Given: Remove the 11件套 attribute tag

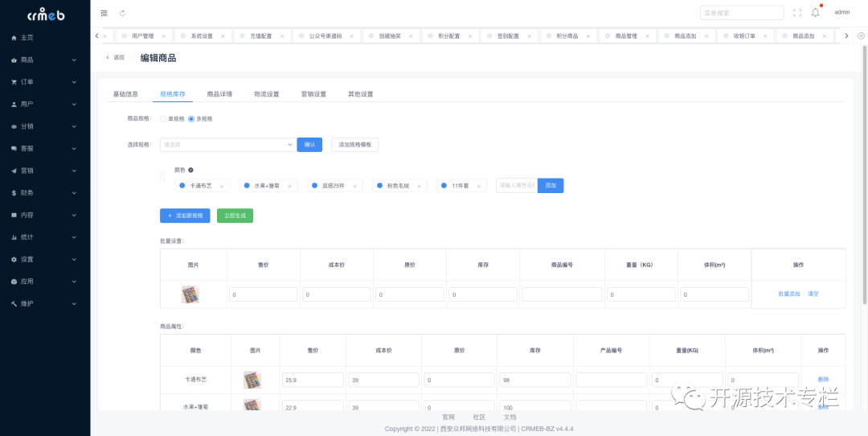Looking at the screenshot, I should pyautogui.click(x=479, y=186).
